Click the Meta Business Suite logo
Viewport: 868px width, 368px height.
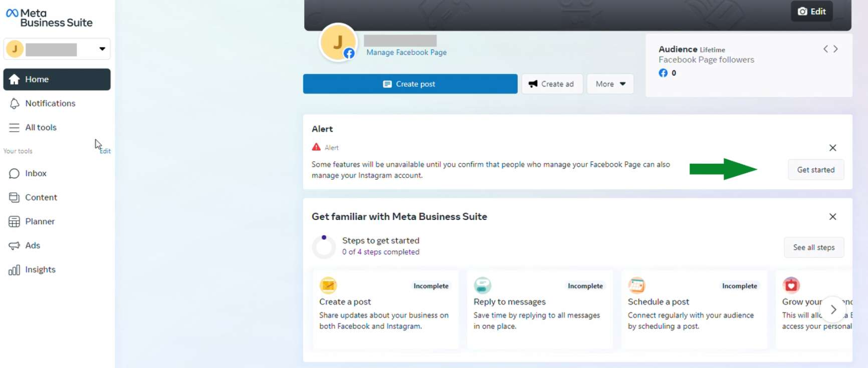[49, 18]
